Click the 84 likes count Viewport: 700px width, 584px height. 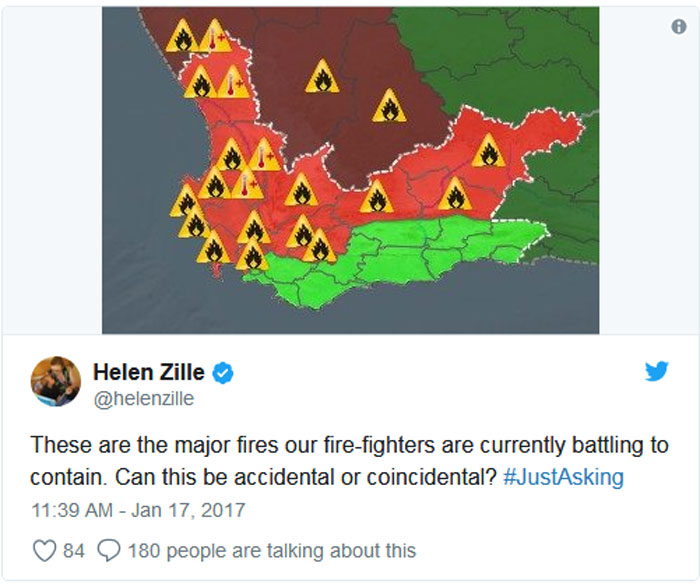click(74, 551)
